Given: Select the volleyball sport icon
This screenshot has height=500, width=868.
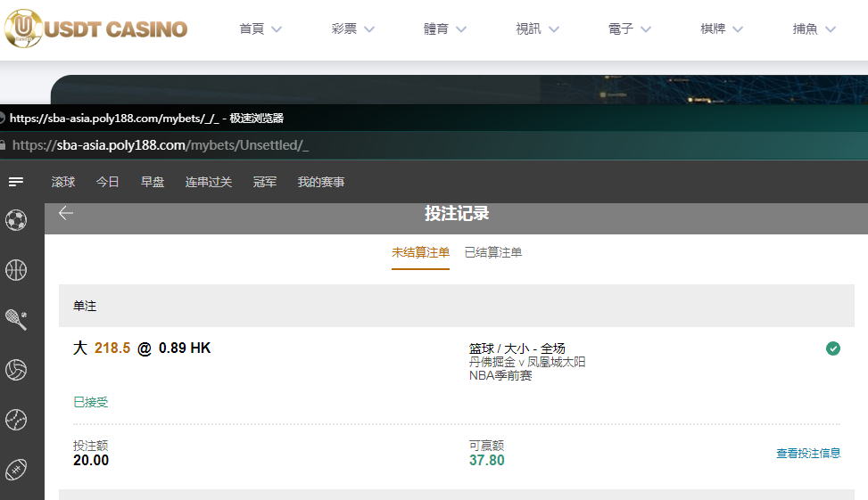Looking at the screenshot, I should [16, 369].
